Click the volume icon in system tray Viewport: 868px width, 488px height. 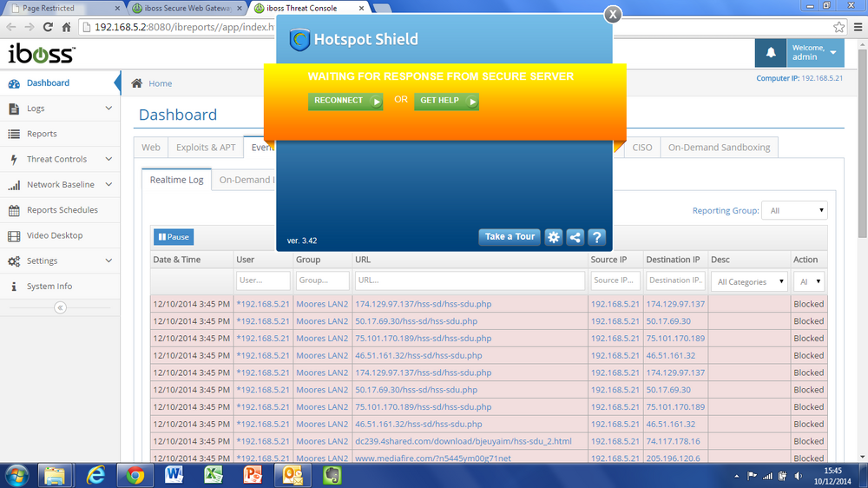pyautogui.click(x=798, y=476)
